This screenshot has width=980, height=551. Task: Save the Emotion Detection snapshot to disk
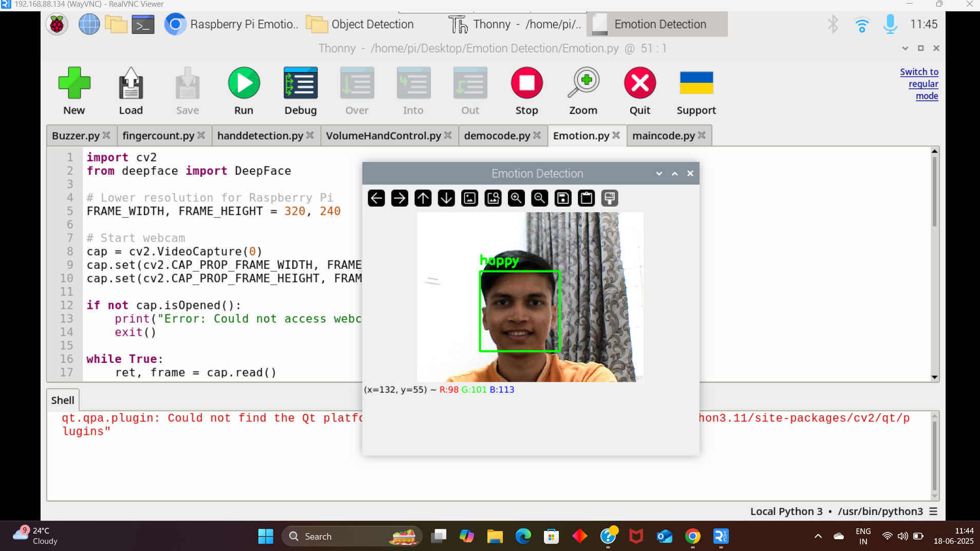coord(562,198)
